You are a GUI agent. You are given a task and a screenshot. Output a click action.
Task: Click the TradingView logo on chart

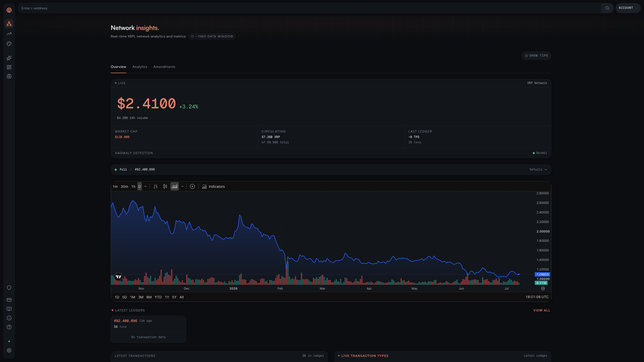pos(118,277)
